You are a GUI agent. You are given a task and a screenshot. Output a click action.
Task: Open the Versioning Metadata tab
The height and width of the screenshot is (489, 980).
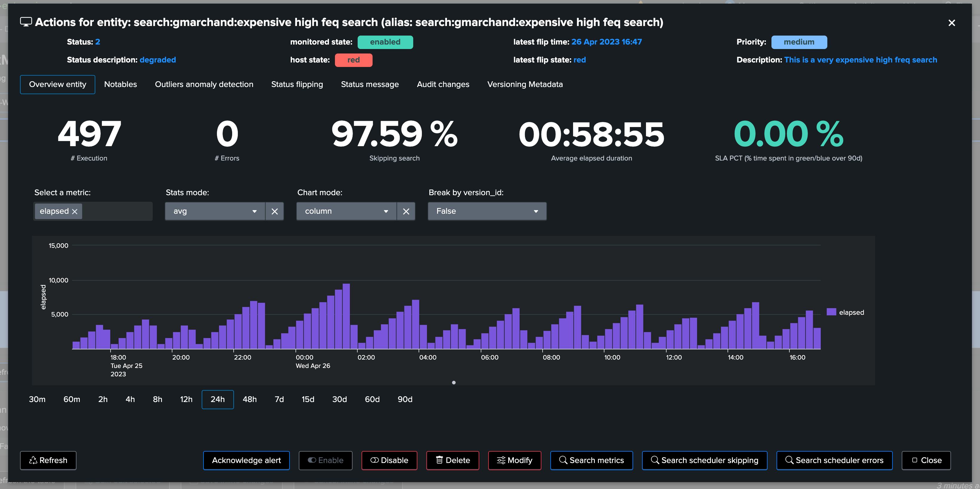pos(525,85)
